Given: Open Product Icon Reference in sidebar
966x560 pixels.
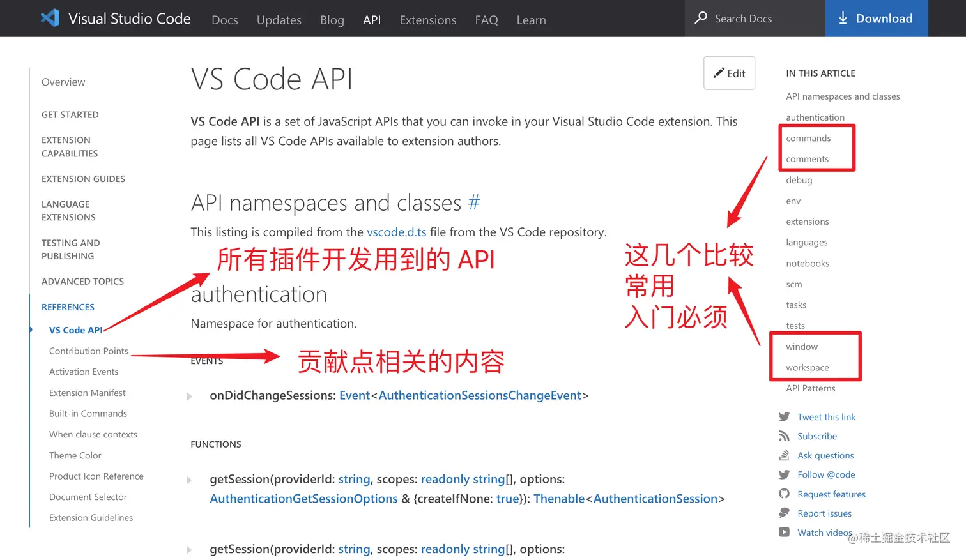Looking at the screenshot, I should [96, 476].
